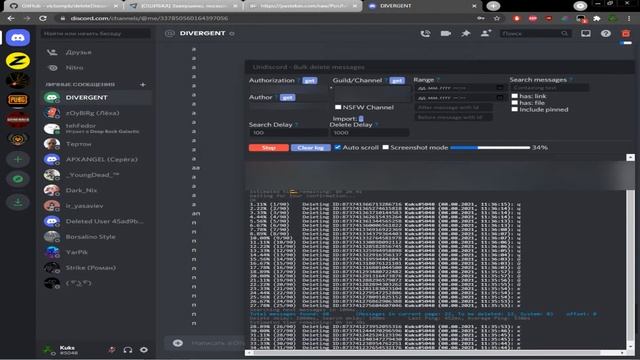The width and height of the screenshot is (640, 360).
Task: Open the DIVERGENT group DM entry
Action: point(96,98)
